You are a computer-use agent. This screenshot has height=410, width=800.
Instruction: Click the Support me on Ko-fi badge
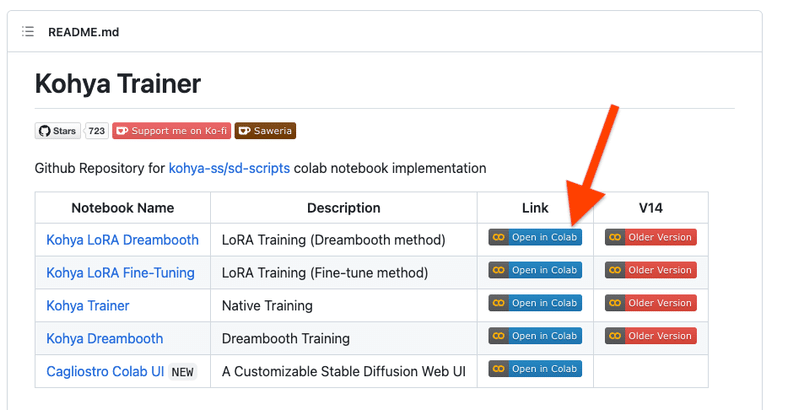click(x=171, y=131)
